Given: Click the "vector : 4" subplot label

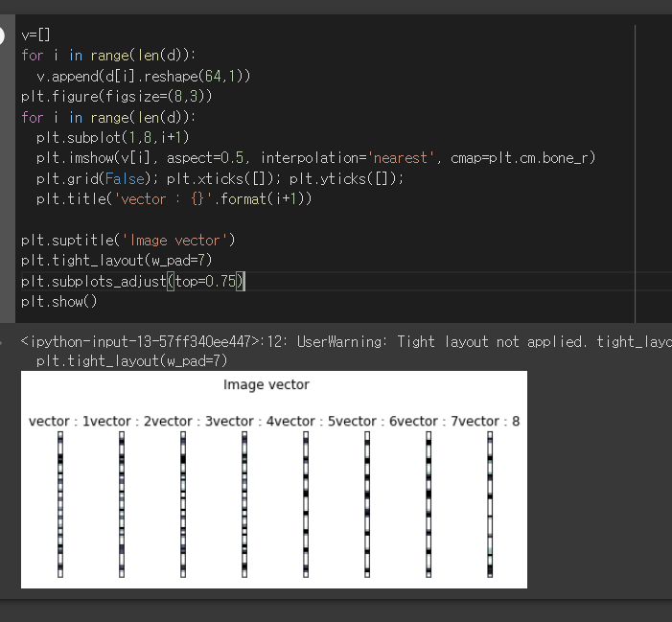Looking at the screenshot, I should (x=243, y=422).
